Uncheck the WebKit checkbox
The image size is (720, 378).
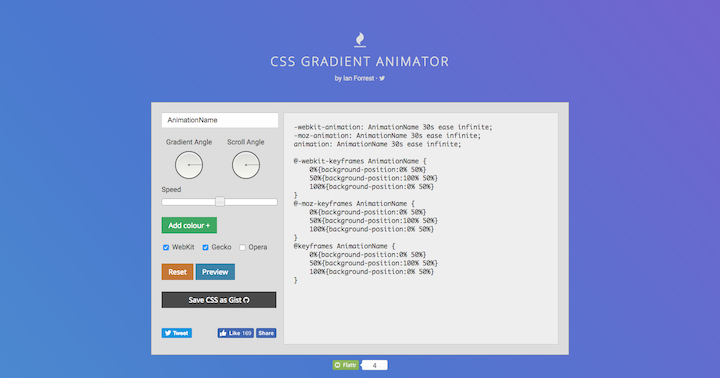(166, 248)
